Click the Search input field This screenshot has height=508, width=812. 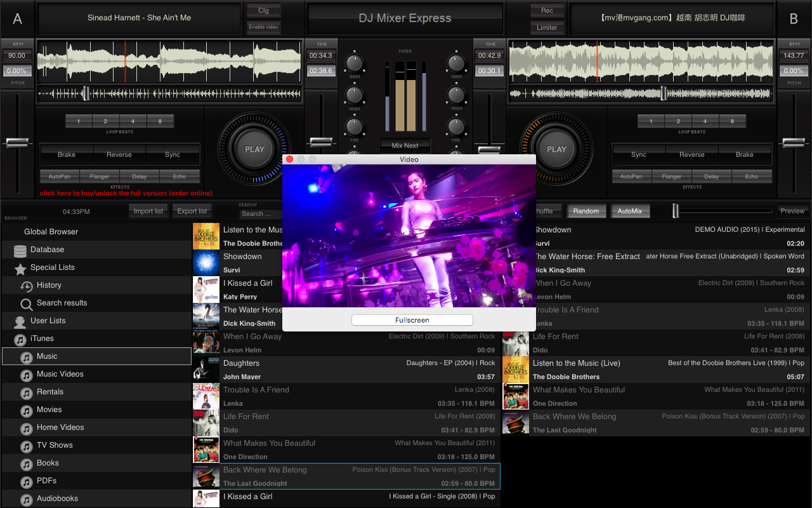[x=259, y=213]
